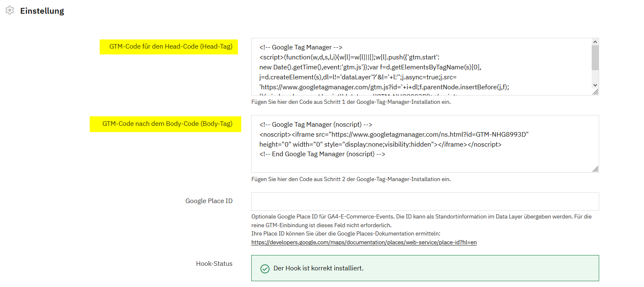Click the '<!-- Google Tag Manager (noscript) -->' line
The width and height of the screenshot is (644, 287).
(x=316, y=125)
